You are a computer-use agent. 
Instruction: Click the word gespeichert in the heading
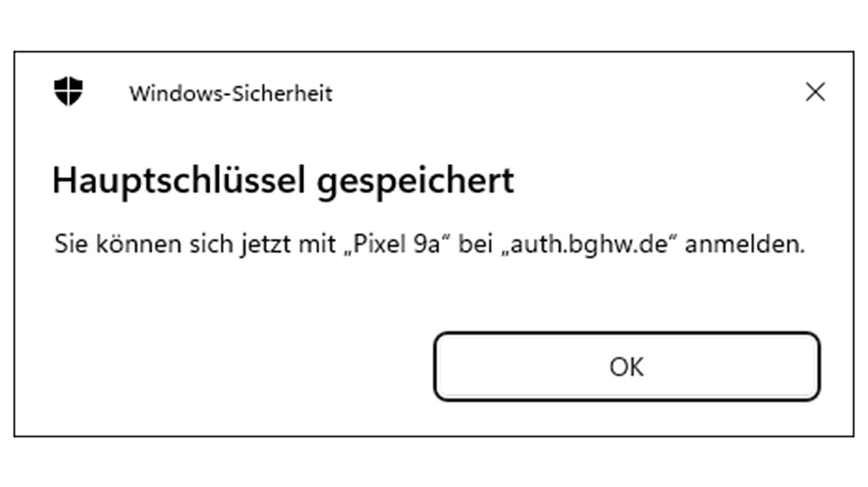click(415, 180)
